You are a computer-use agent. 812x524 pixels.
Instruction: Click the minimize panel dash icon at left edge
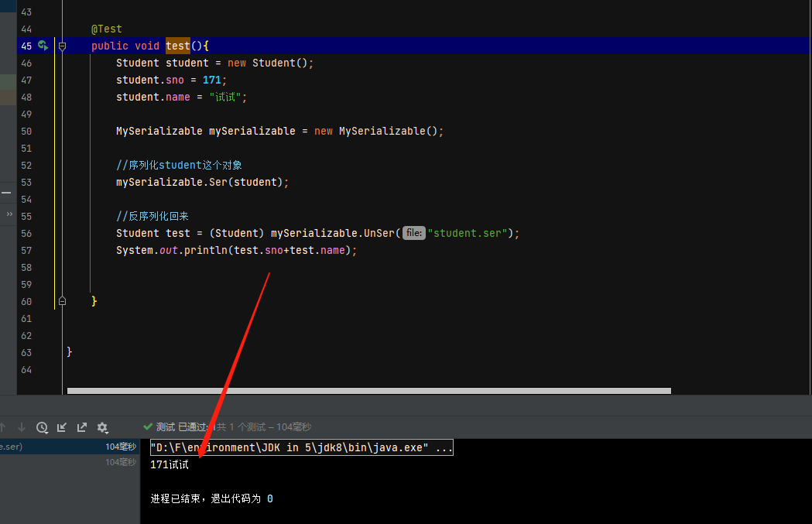coord(5,192)
